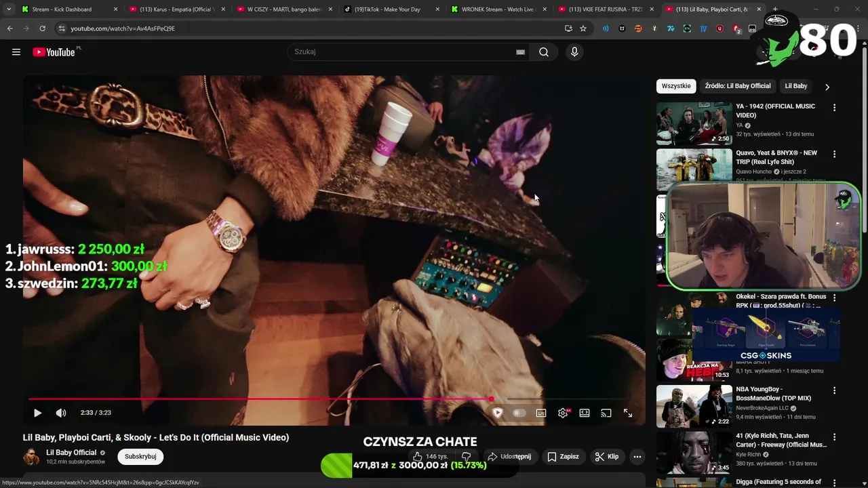The width and height of the screenshot is (868, 488).
Task: Click the blue sound-waves extension icon
Action: pyautogui.click(x=606, y=28)
